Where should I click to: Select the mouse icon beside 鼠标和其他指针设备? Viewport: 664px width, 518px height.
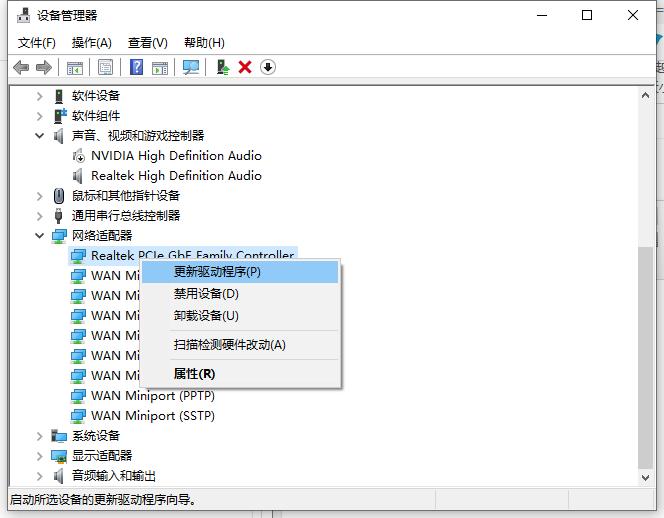(59, 196)
